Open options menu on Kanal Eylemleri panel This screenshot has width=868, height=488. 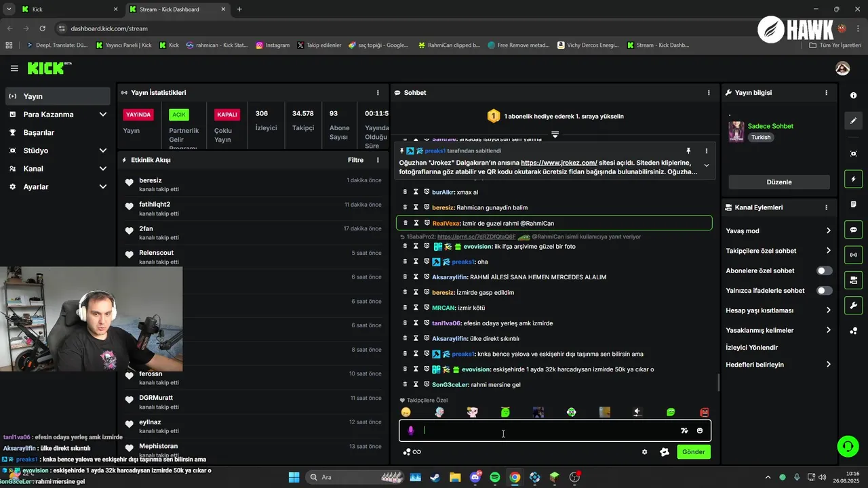826,207
